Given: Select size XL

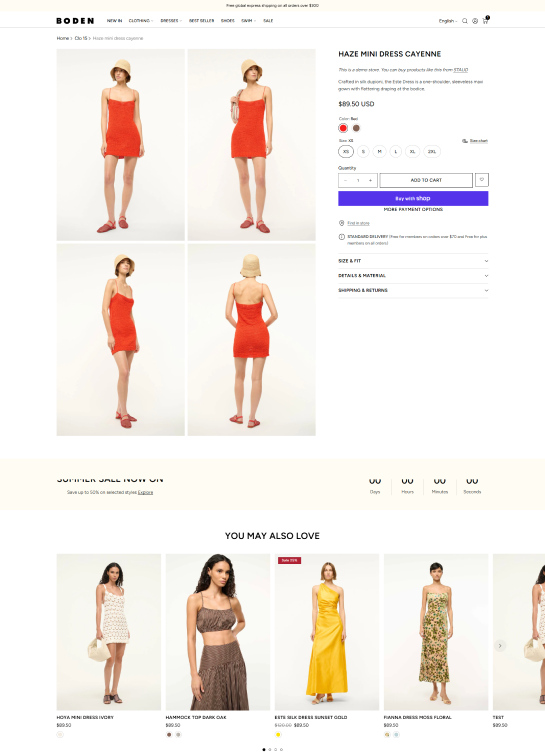Looking at the screenshot, I should pyautogui.click(x=413, y=152).
